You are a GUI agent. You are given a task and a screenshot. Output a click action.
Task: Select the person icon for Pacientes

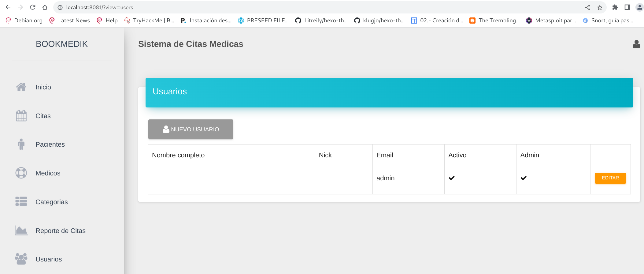point(21,145)
